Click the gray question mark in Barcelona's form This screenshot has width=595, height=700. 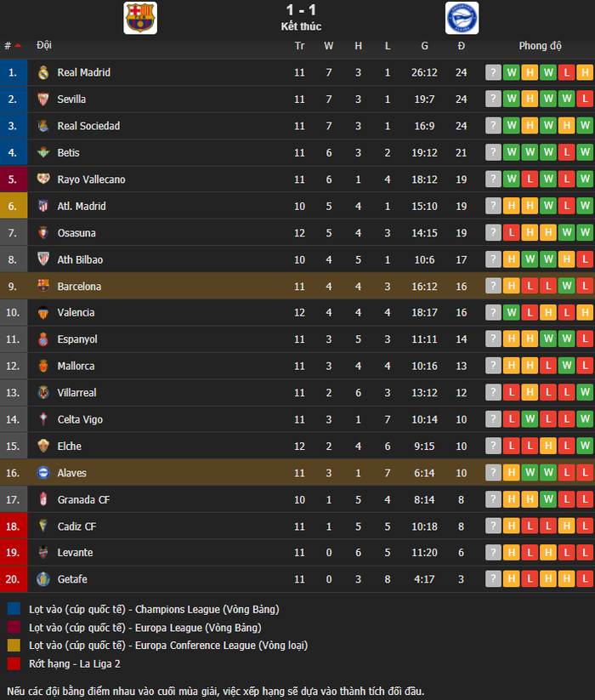[x=493, y=286]
